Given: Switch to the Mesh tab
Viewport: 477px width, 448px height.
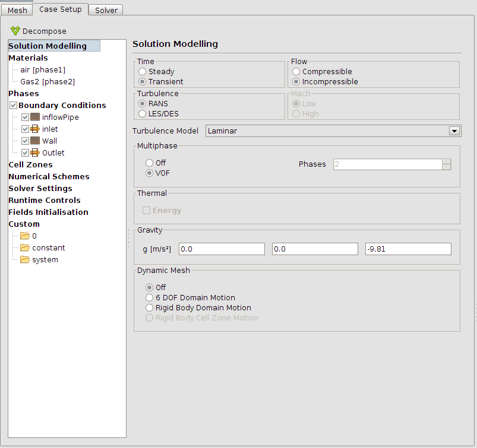Looking at the screenshot, I should [17, 10].
